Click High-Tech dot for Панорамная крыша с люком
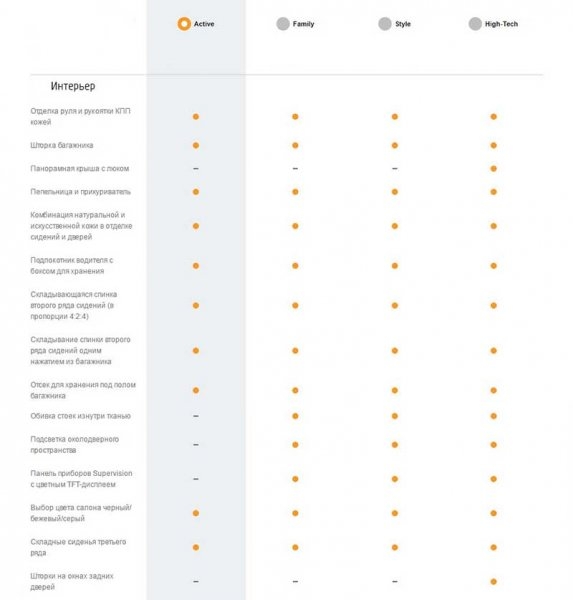Viewport: 573px width, 600px height. coord(493,168)
